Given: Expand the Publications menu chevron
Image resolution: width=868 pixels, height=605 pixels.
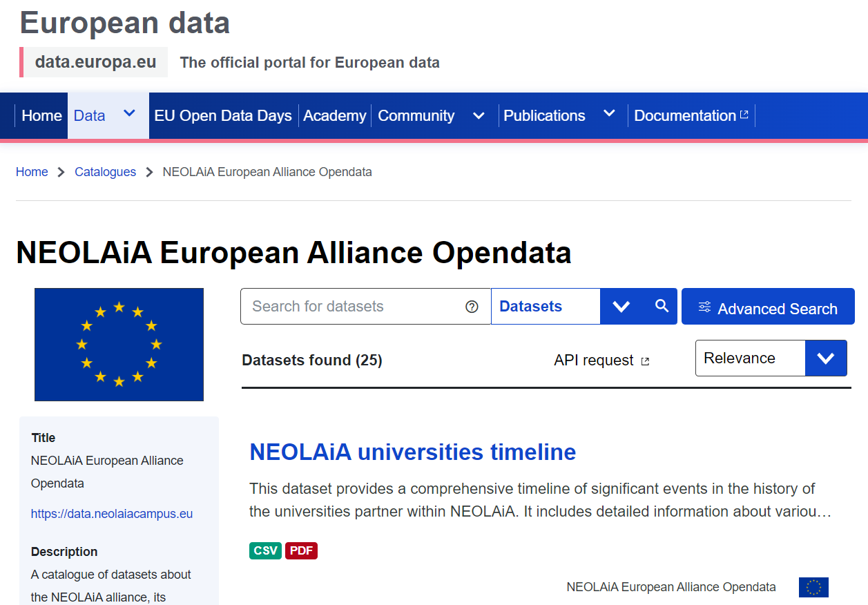Looking at the screenshot, I should coord(609,114).
